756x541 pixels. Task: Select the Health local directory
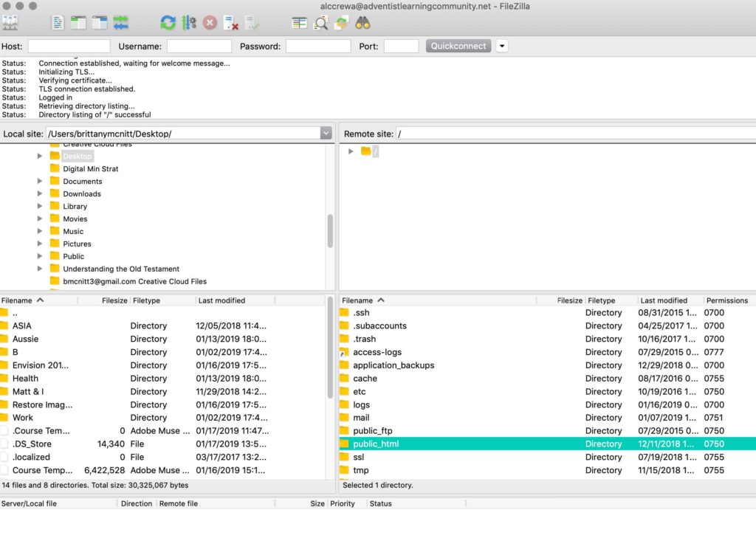click(x=25, y=379)
